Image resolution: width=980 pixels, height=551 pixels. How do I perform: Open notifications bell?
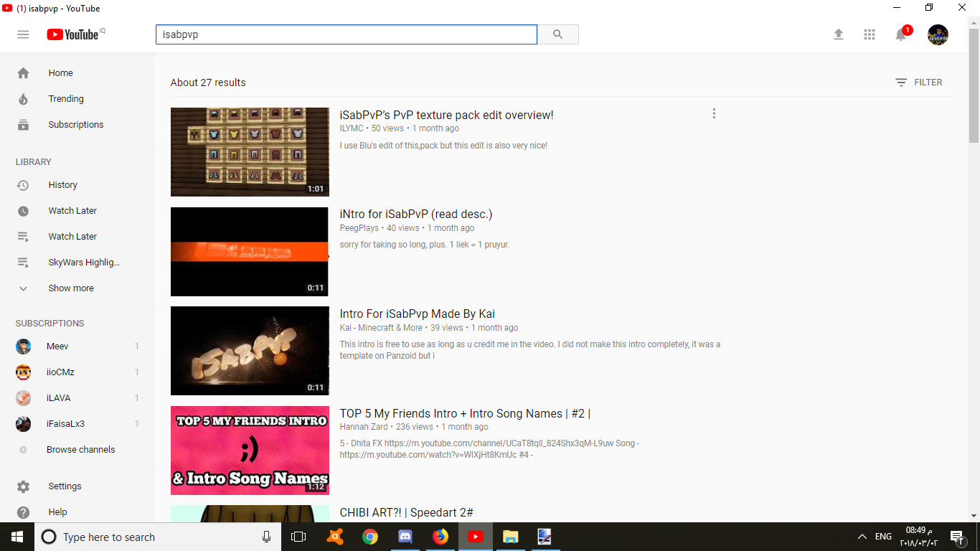[901, 34]
